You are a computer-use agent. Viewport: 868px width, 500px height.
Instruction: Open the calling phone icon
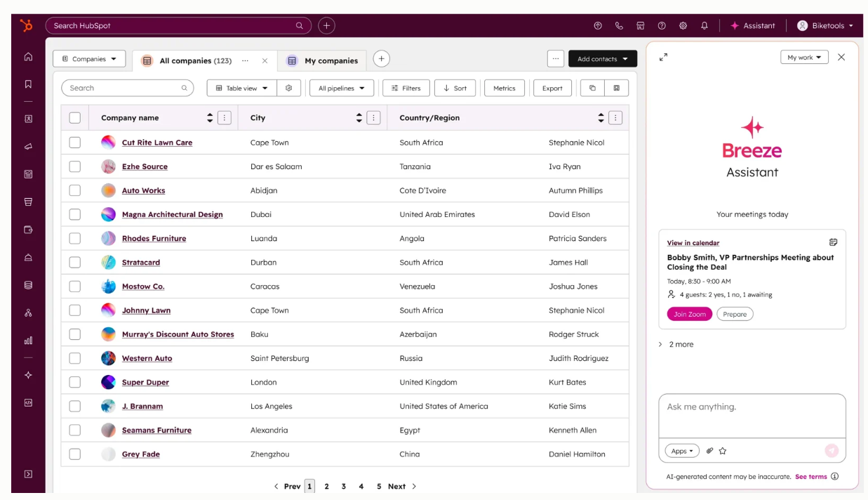[x=618, y=25]
